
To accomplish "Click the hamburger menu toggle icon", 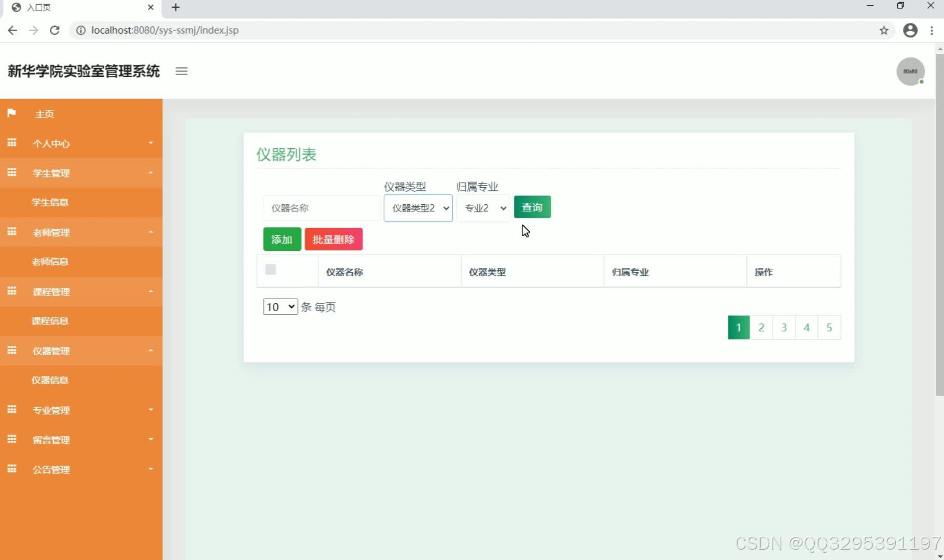I will (182, 72).
